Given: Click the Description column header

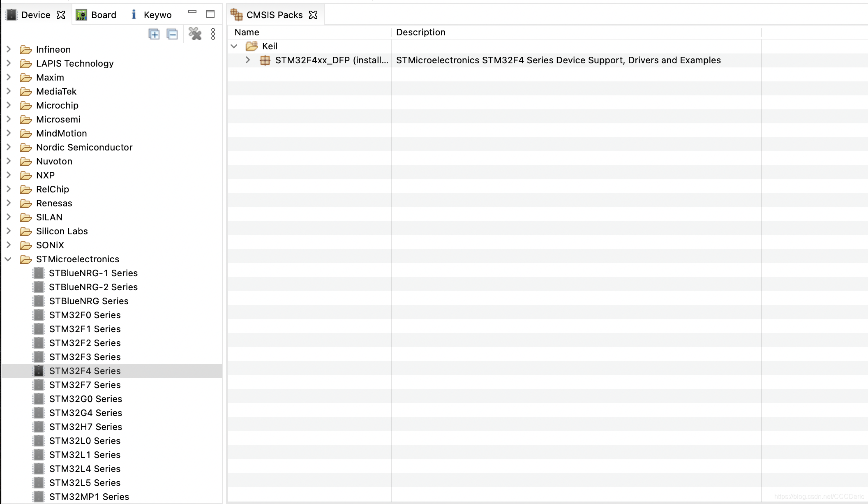Looking at the screenshot, I should point(420,32).
